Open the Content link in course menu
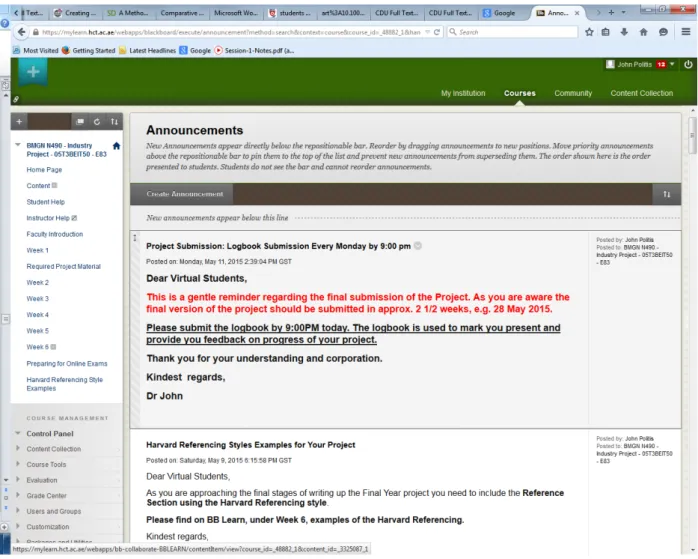The height and width of the screenshot is (559, 698). tap(38, 186)
